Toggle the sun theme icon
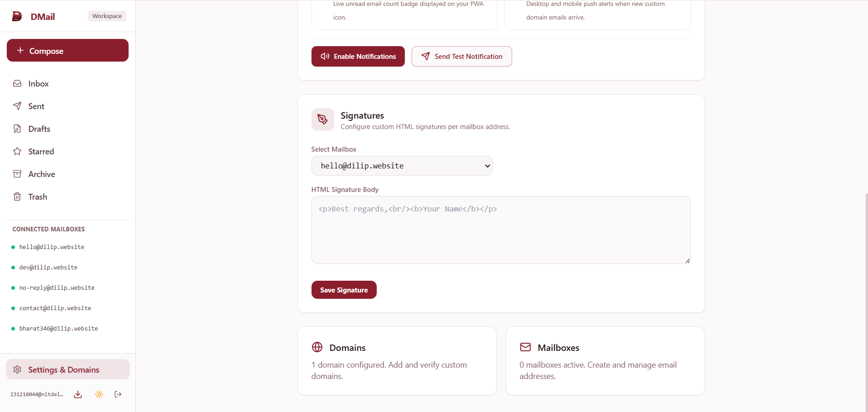 99,394
